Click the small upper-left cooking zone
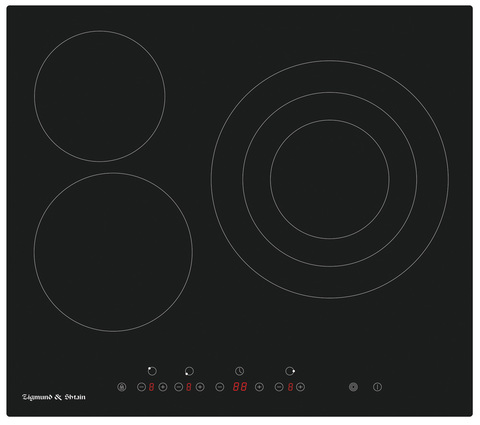Viewport: 480px width, 425px height. (100, 96)
